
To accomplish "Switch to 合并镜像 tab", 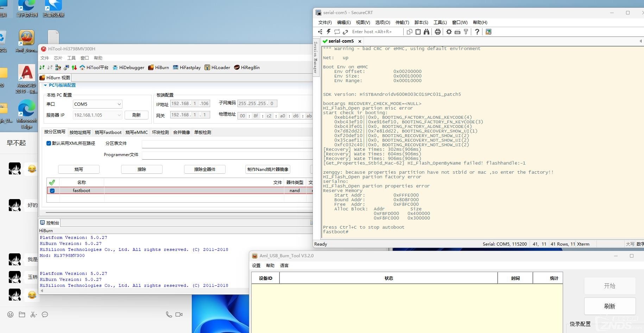I will point(182,132).
